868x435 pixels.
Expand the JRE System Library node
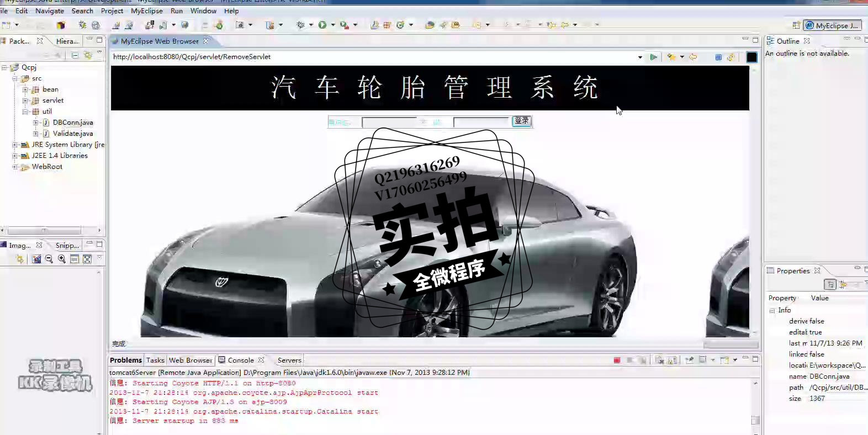[15, 145]
